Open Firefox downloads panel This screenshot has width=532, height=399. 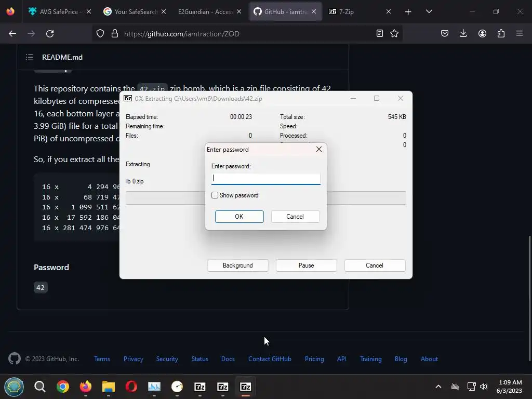pyautogui.click(x=463, y=33)
